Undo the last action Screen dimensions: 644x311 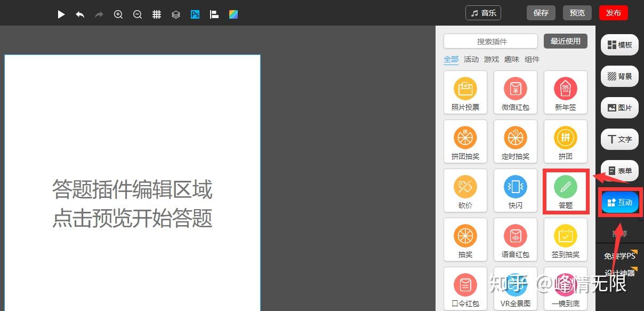80,14
